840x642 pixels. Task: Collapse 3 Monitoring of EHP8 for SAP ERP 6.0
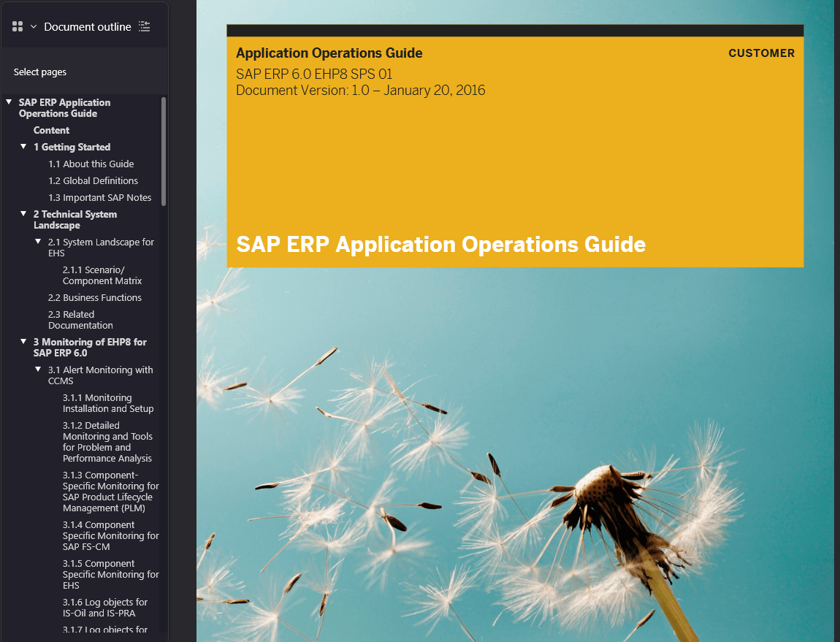click(23, 341)
